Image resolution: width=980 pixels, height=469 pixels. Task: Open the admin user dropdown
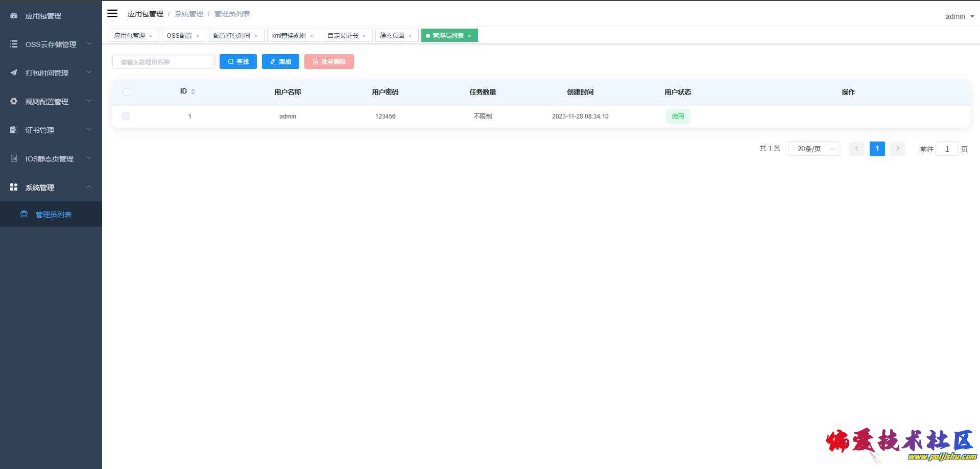click(x=959, y=16)
